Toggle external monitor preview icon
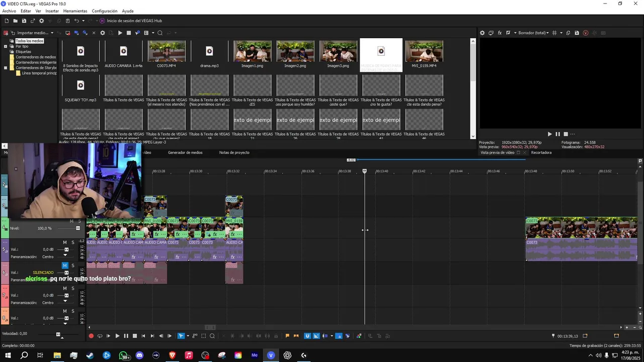 (x=491, y=33)
